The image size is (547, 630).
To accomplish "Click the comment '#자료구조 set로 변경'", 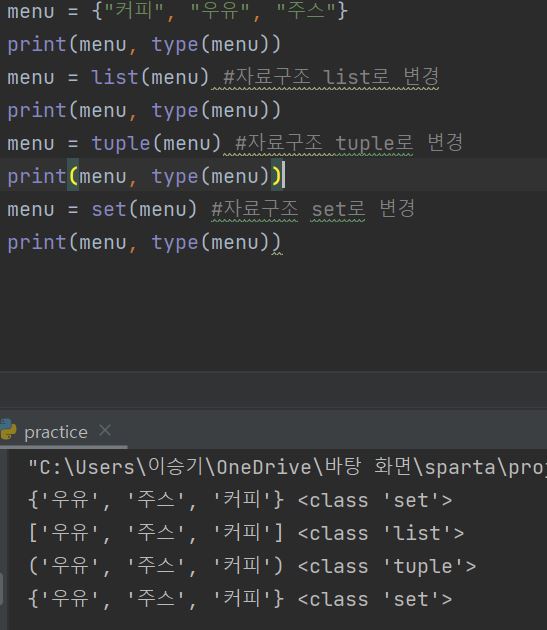I will coord(313,209).
